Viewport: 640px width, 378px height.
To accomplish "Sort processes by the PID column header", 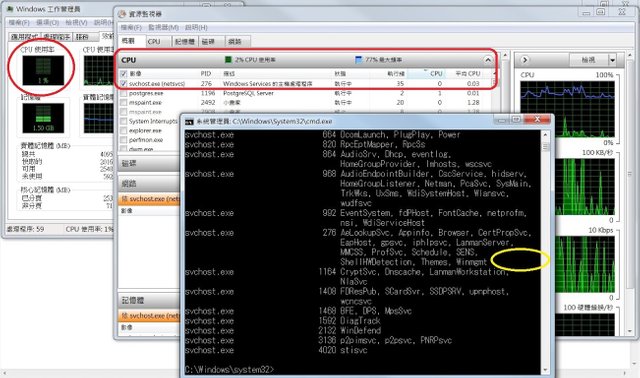I will coord(206,73).
